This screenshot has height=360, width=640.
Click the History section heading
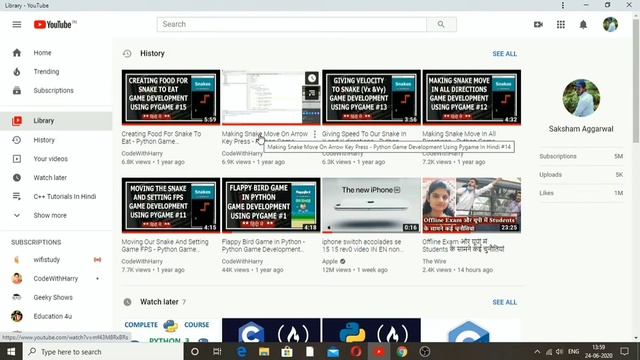point(152,53)
